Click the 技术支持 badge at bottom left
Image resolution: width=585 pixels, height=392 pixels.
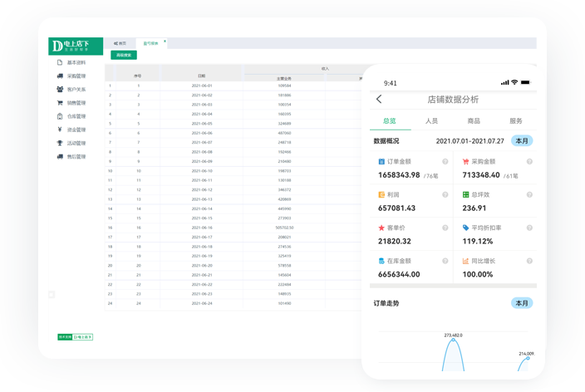pos(75,337)
